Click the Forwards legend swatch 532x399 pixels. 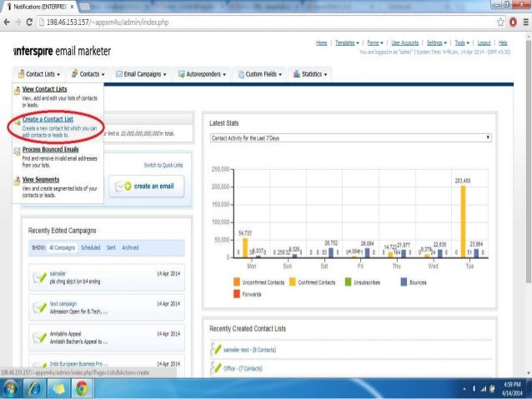(237, 294)
